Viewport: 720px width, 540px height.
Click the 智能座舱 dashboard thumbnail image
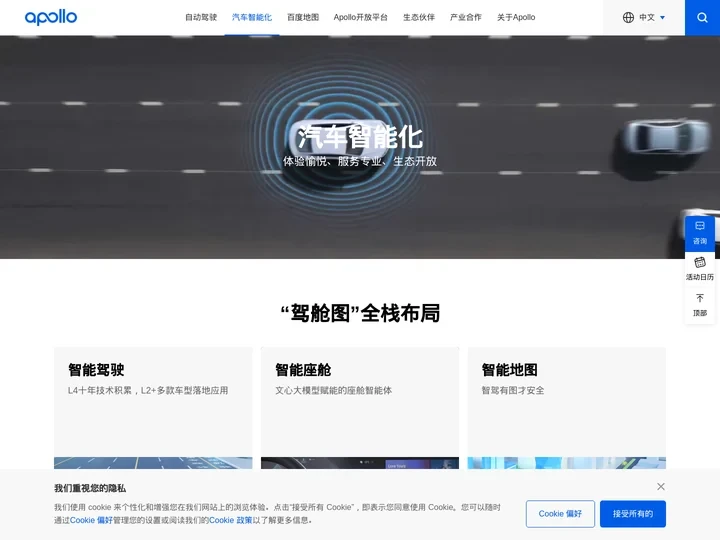360,463
